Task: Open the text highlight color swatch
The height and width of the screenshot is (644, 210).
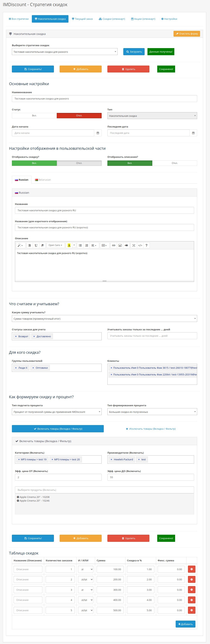Action: (x=69, y=245)
